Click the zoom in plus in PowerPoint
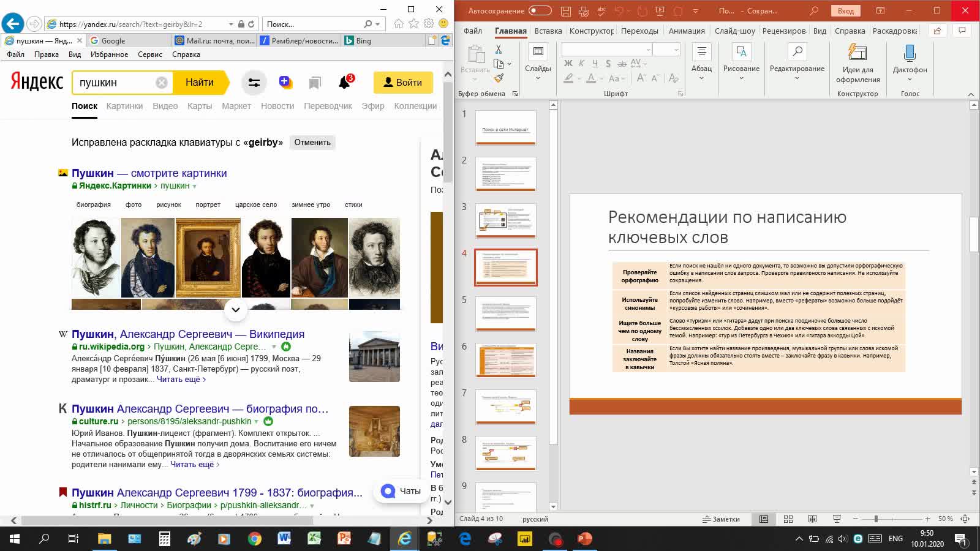 coord(928,519)
